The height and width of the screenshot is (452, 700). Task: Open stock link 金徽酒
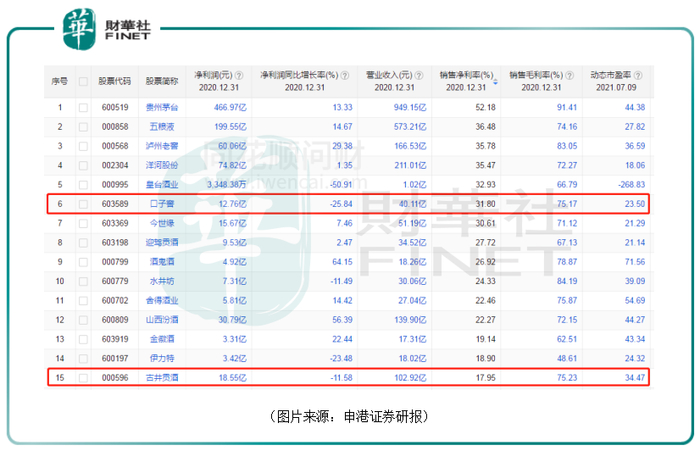coord(162,339)
